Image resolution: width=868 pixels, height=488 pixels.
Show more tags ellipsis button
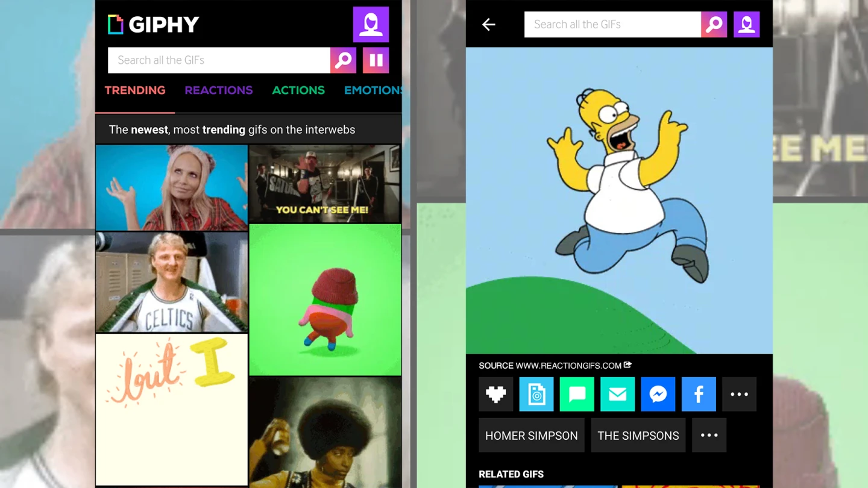709,435
